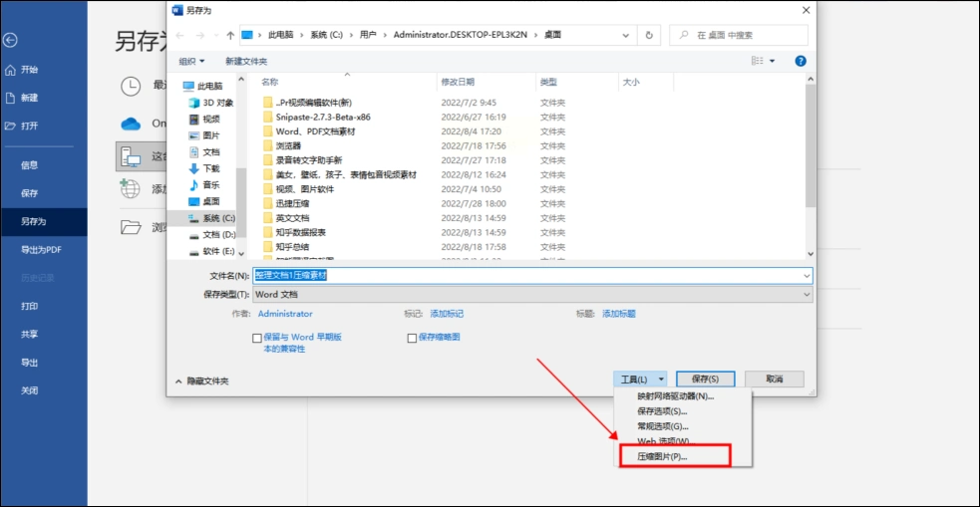Click the 保存(S) button
Image resolution: width=980 pixels, height=507 pixels.
pos(706,379)
